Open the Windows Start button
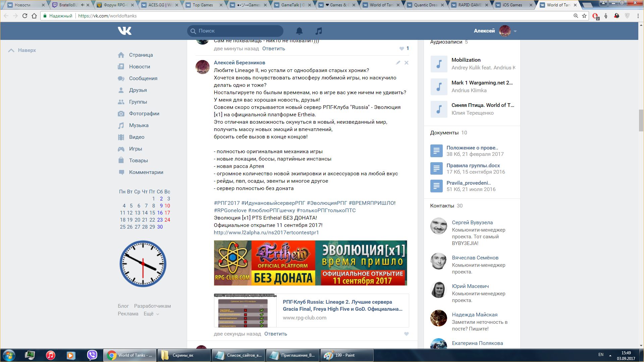 pos(9,355)
